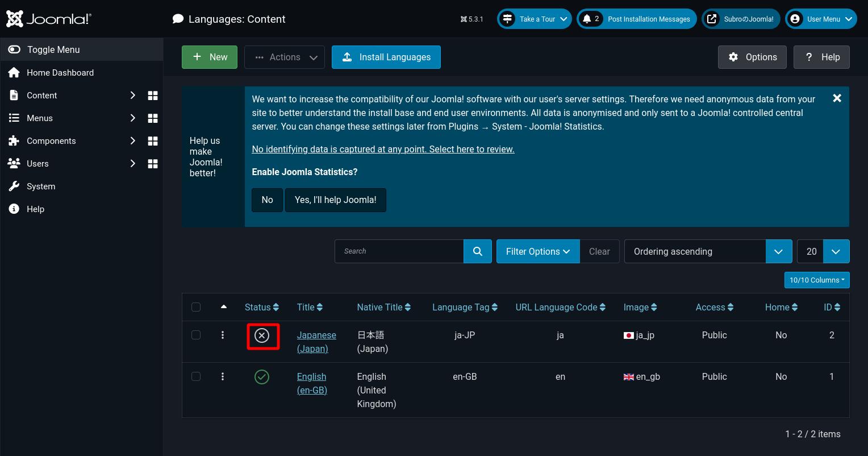Click the Clear filter button
868x456 pixels.
click(x=599, y=251)
